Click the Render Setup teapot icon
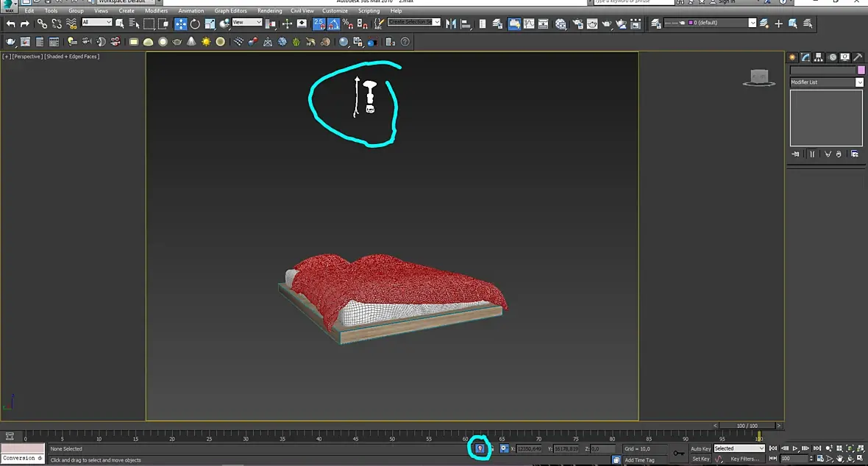Screen dimensions: 868x466 pyautogui.click(x=577, y=24)
